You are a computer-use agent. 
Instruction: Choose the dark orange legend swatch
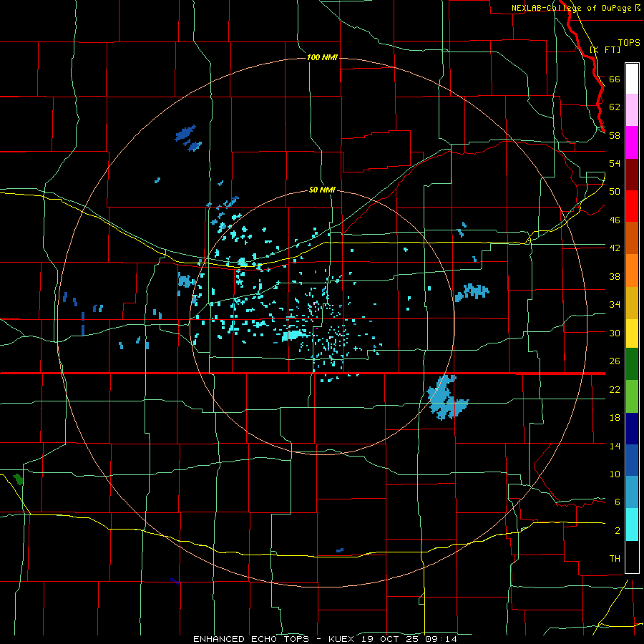click(x=632, y=238)
